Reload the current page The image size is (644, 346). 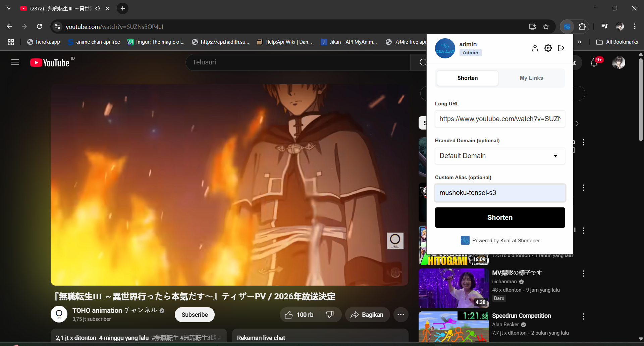[x=39, y=27]
